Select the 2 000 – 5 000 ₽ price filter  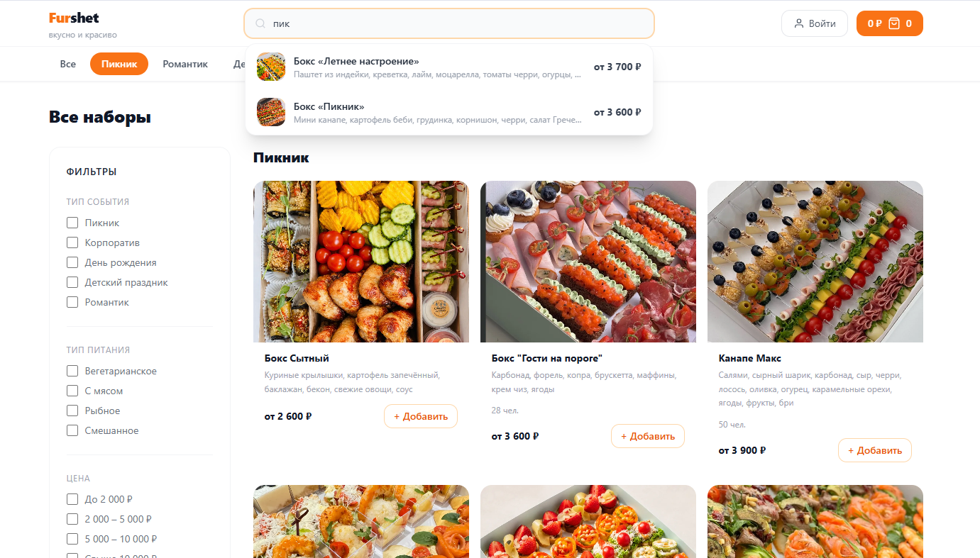click(x=72, y=519)
